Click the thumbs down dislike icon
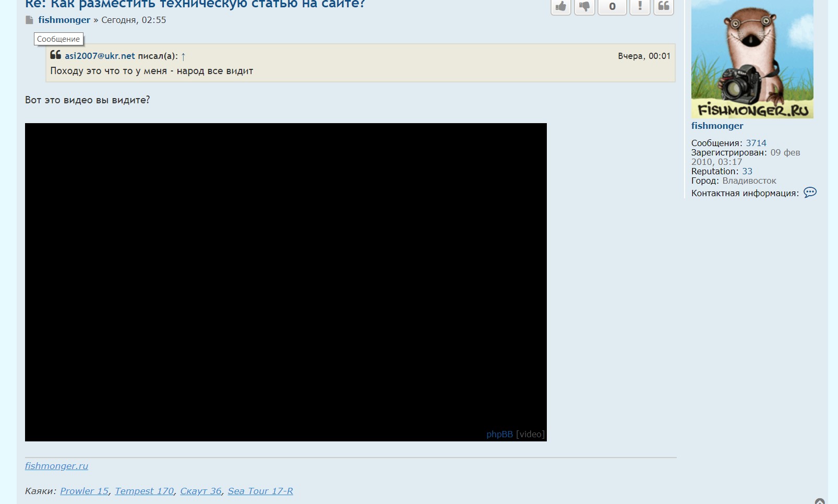The width and height of the screenshot is (838, 504). 584,7
